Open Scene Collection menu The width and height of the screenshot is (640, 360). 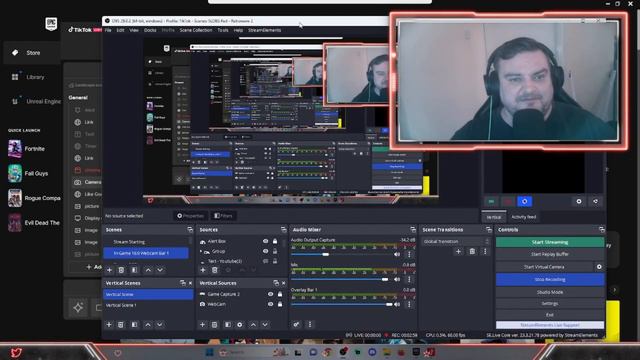pyautogui.click(x=196, y=30)
